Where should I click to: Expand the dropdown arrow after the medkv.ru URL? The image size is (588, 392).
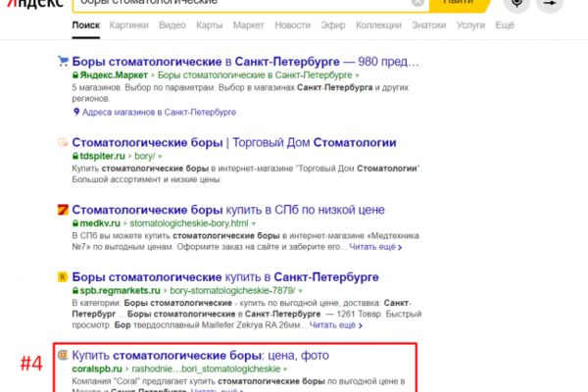pyautogui.click(x=254, y=224)
